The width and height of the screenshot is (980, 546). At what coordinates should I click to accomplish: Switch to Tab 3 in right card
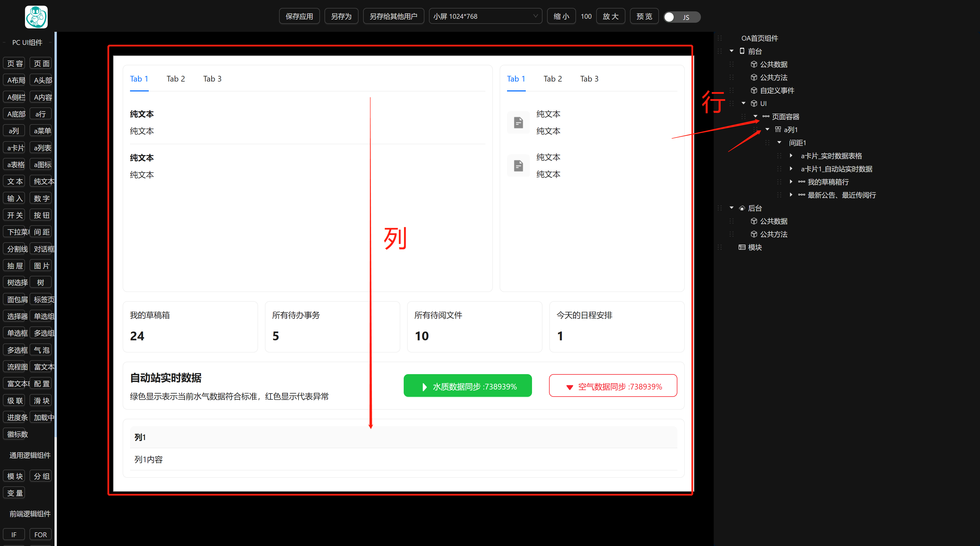(x=589, y=79)
